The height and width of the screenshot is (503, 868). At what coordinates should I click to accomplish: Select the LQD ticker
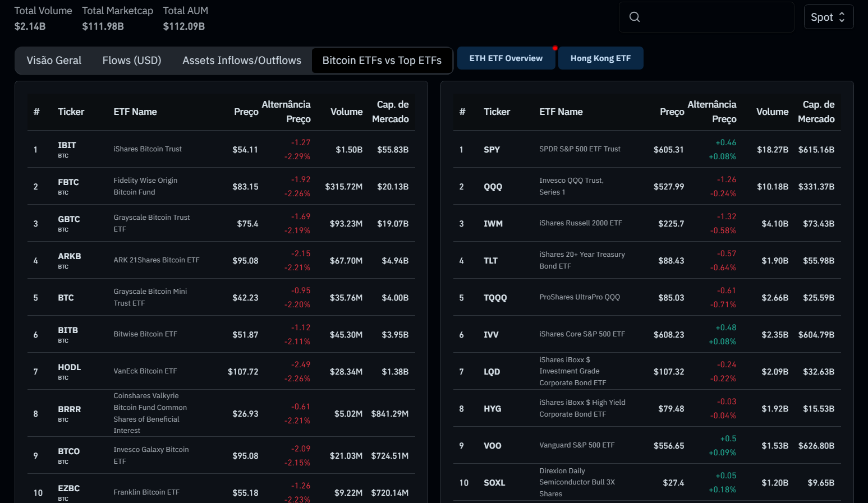pos(492,372)
